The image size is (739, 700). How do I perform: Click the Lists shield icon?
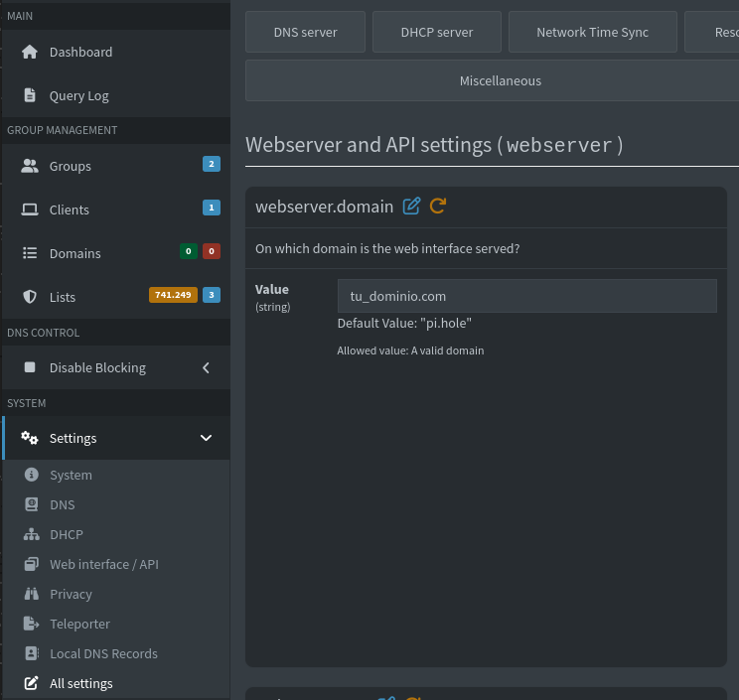[30, 297]
